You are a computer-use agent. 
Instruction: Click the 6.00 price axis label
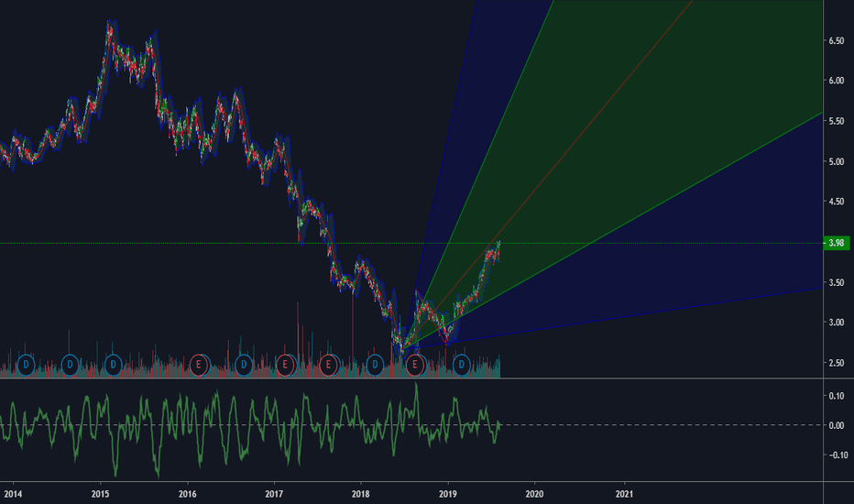pyautogui.click(x=836, y=81)
